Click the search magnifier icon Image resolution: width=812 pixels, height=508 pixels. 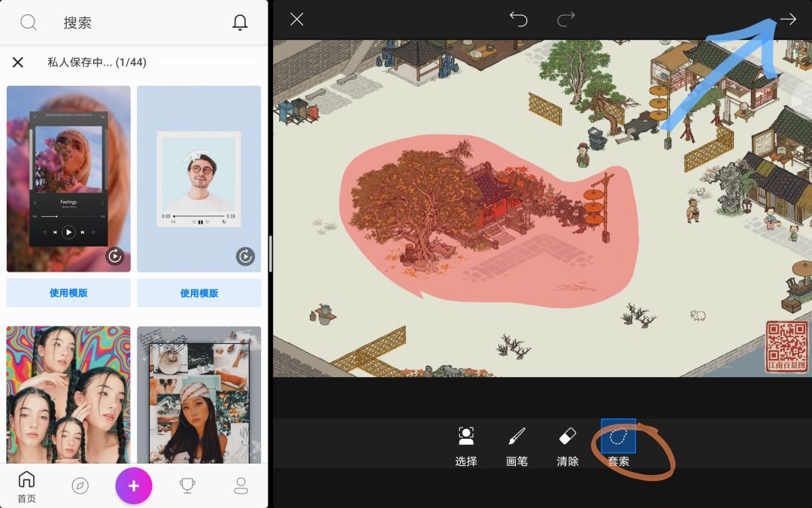point(29,23)
